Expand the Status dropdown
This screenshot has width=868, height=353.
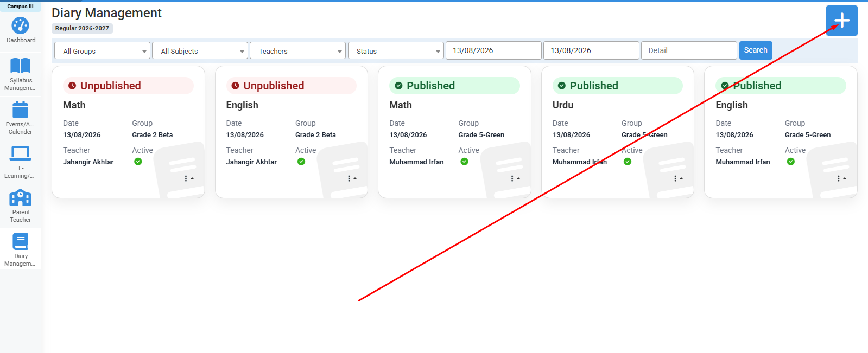(x=396, y=51)
